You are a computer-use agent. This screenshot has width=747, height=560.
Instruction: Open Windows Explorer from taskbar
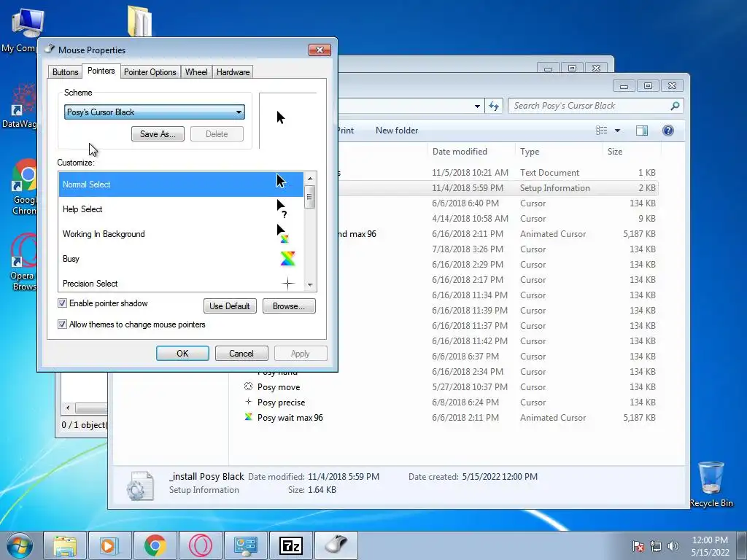[x=65, y=545]
